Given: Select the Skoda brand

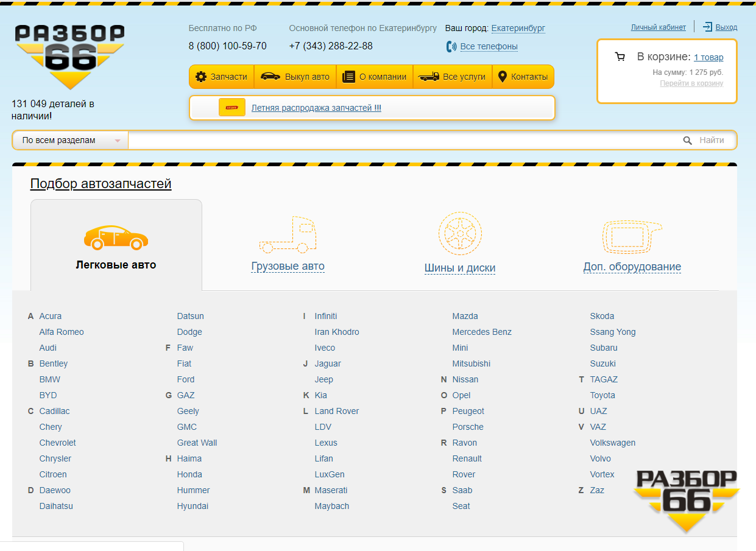Looking at the screenshot, I should coord(602,316).
